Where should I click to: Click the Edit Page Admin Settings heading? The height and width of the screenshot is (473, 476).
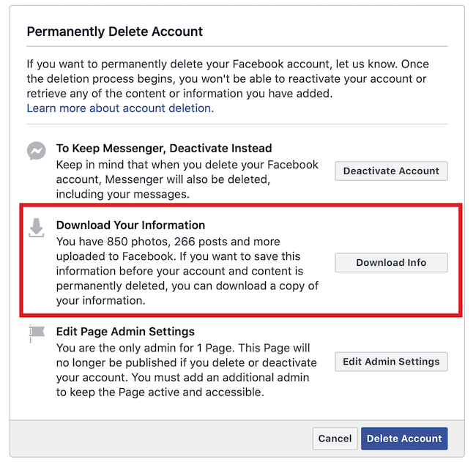[x=125, y=332]
